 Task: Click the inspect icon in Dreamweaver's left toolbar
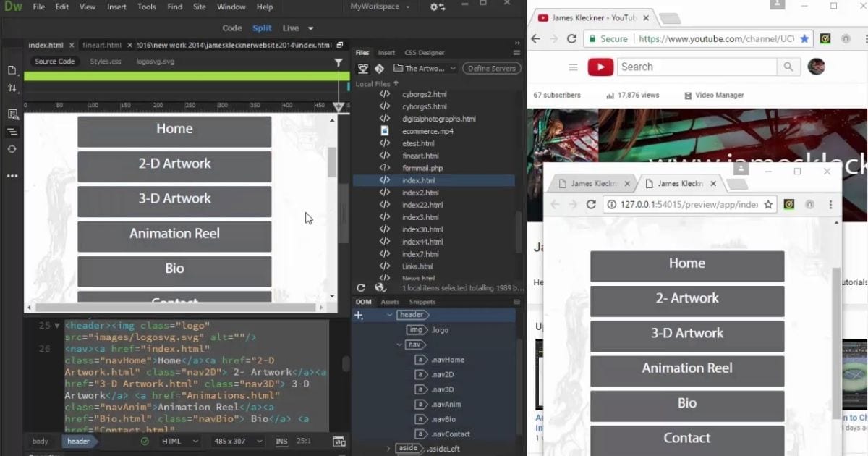point(12,114)
